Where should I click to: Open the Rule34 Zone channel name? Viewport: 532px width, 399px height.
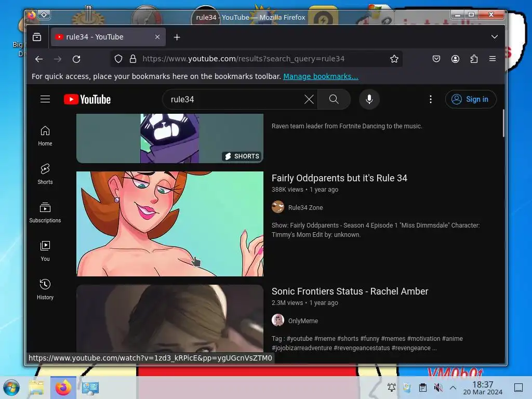click(305, 208)
